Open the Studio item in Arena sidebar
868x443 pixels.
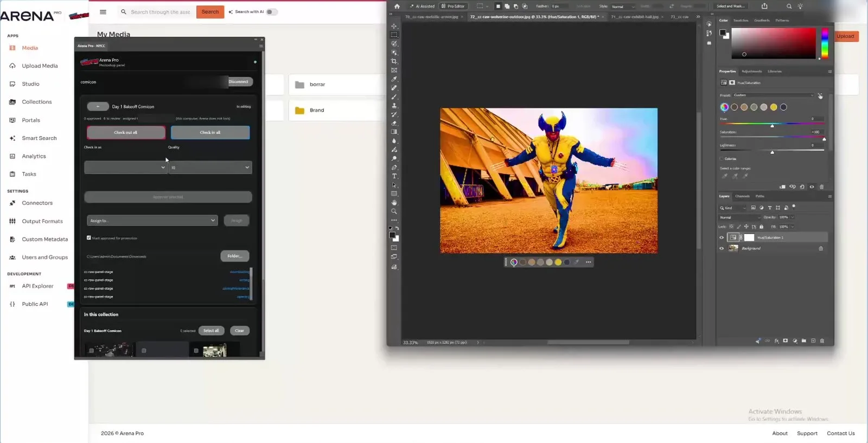pyautogui.click(x=30, y=84)
